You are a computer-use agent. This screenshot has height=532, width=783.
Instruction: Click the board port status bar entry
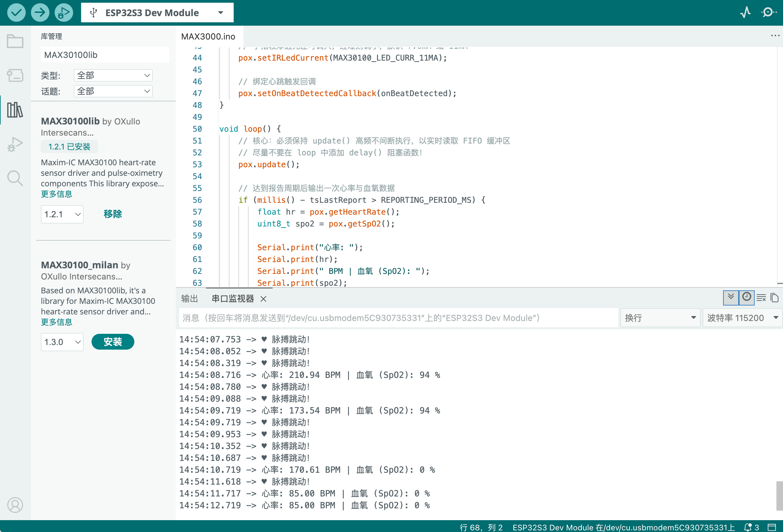click(624, 527)
